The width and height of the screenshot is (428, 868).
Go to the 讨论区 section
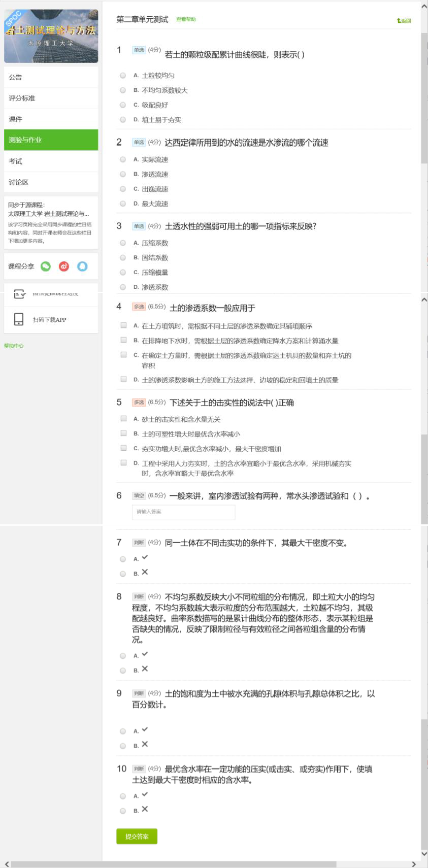(x=51, y=182)
